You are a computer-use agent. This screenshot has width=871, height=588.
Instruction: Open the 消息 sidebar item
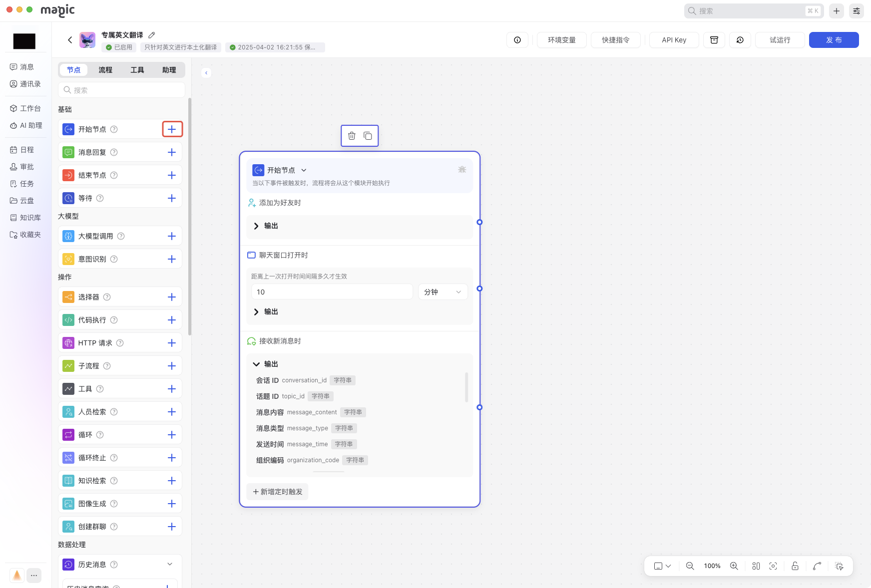coord(22,67)
